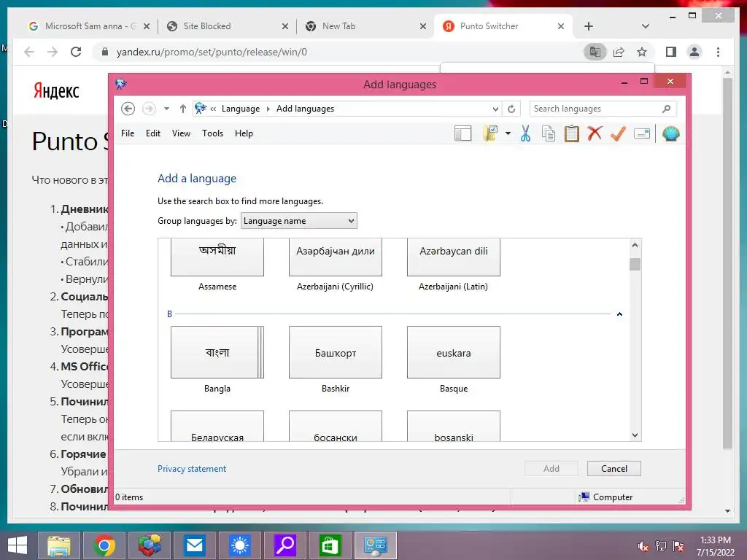Click the Rename toolbar icon
The width and height of the screenshot is (747, 560).
(x=642, y=134)
